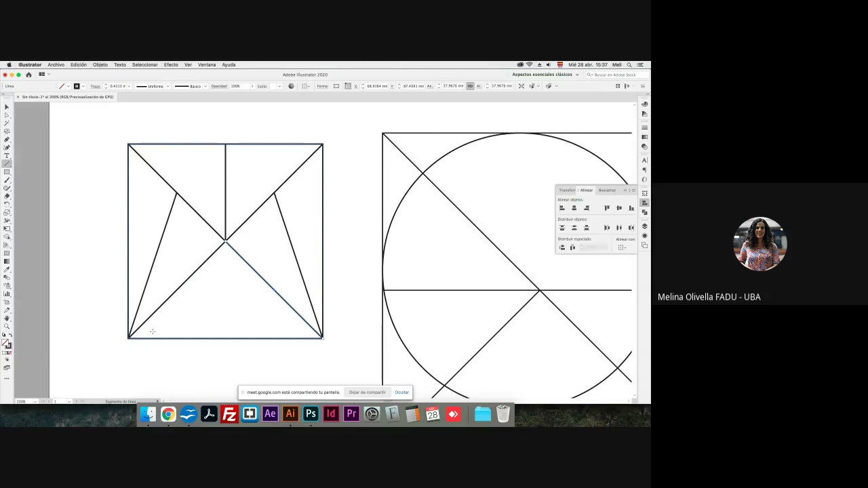Open the Ventana menu
Viewport: 868px width, 488px height.
(207, 64)
